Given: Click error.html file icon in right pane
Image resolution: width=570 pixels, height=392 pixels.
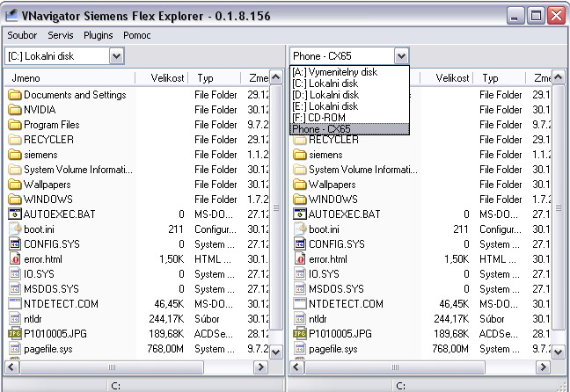Looking at the screenshot, I should tap(300, 259).
